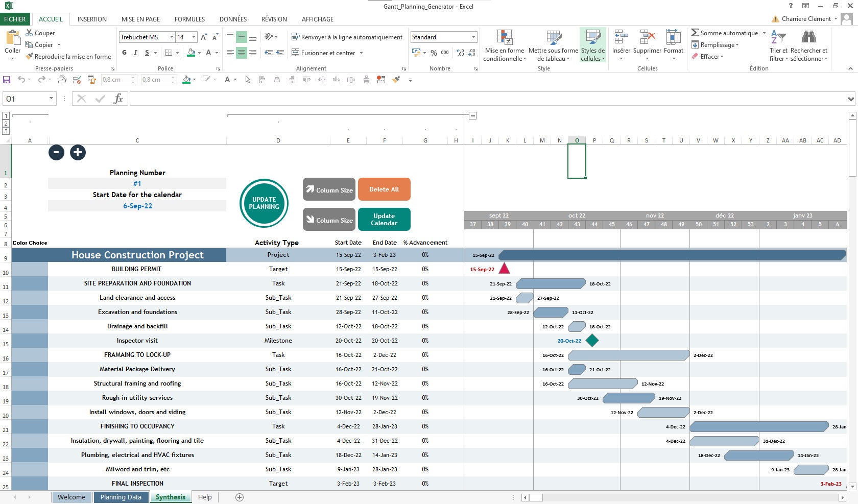The width and height of the screenshot is (858, 504).
Task: Open the Standard number format dropdown
Action: (473, 37)
